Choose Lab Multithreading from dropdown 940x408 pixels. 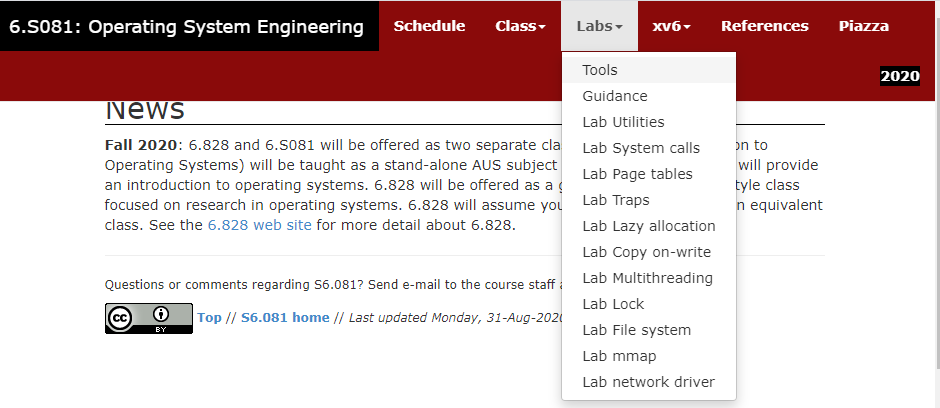click(x=647, y=278)
